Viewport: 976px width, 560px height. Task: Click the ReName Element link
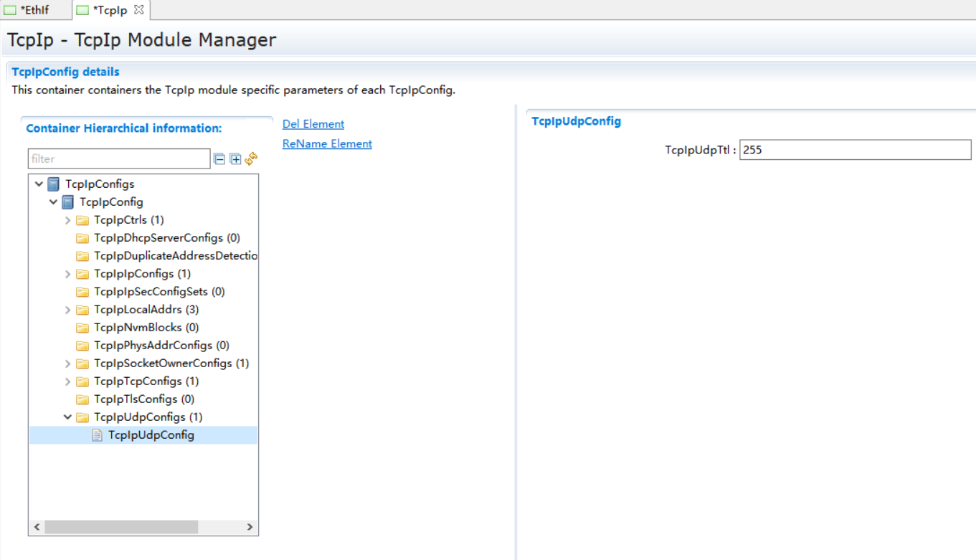tap(327, 143)
